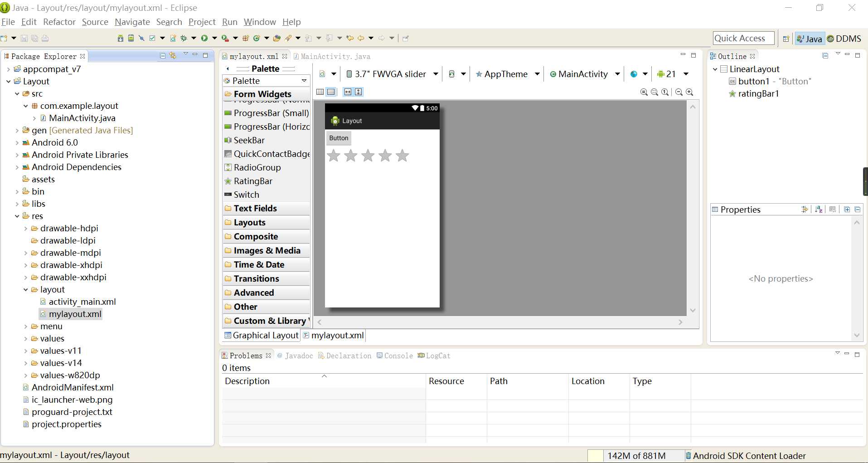This screenshot has width=868, height=463.
Task: Open the Advanced palette category
Action: point(267,292)
